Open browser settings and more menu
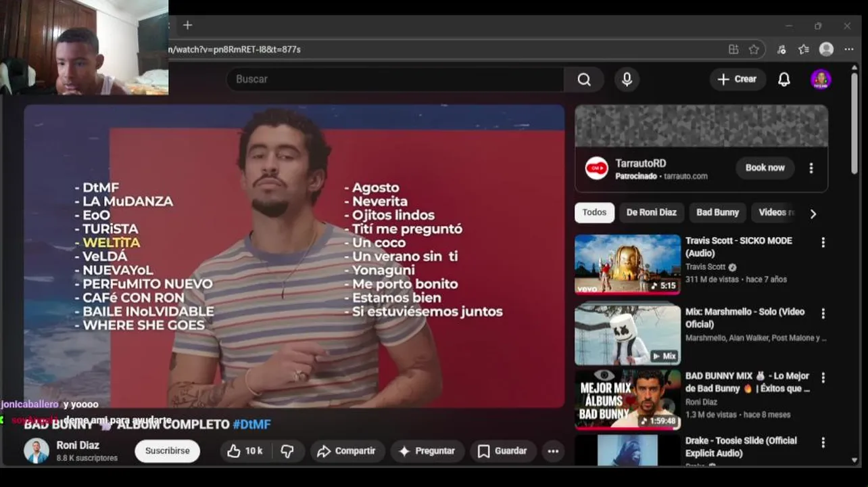The height and width of the screenshot is (487, 868). tap(848, 49)
